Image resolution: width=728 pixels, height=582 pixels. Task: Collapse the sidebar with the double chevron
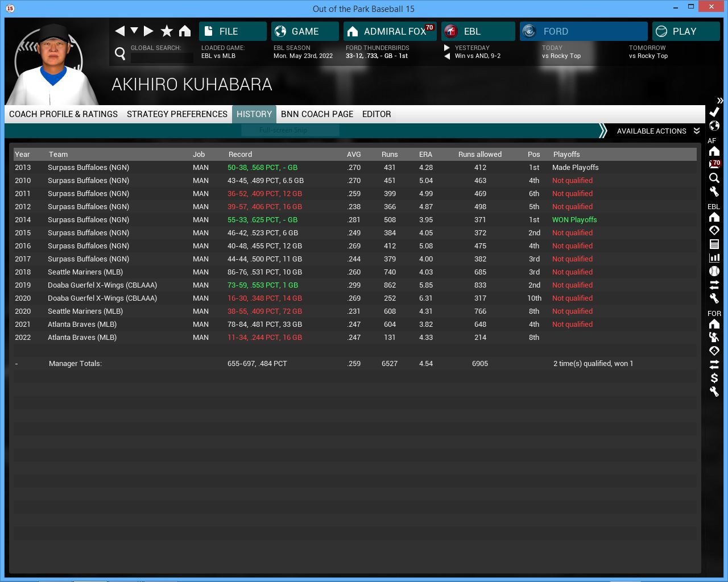[x=719, y=101]
